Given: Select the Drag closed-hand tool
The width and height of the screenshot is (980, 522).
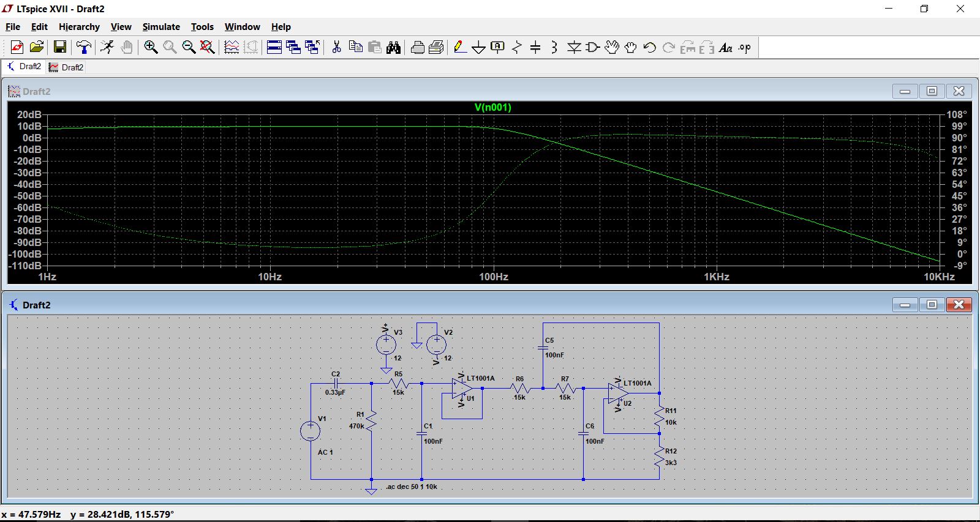Looking at the screenshot, I should (x=631, y=47).
